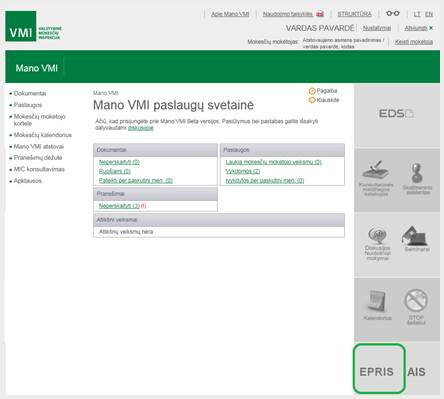This screenshot has height=399, width=444.
Task: Click the Atsijungti logout link
Action: click(416, 28)
